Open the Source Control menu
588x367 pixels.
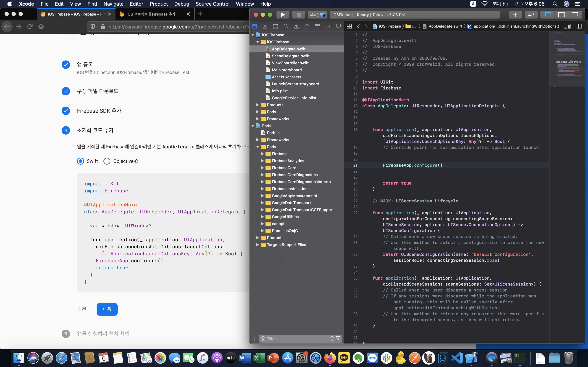(212, 4)
